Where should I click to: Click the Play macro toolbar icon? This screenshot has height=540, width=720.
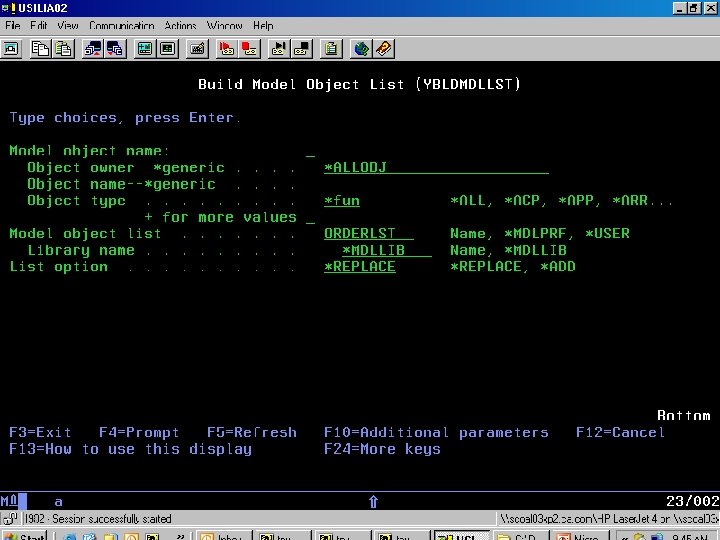click(279, 49)
